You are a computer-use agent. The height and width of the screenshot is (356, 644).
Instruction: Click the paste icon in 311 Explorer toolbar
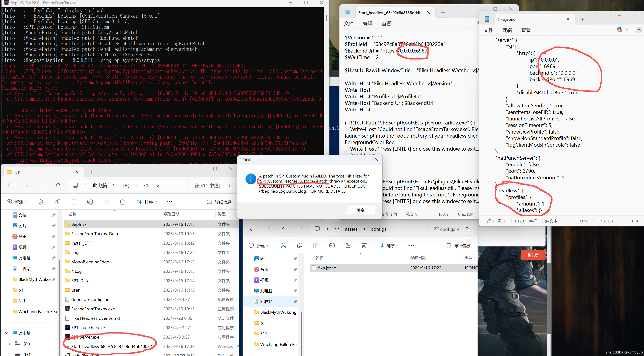(x=74, y=202)
